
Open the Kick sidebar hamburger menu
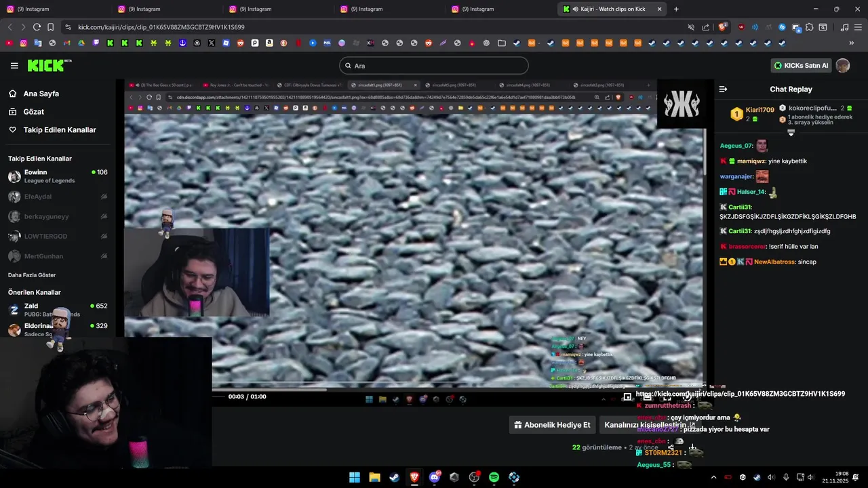click(x=14, y=66)
